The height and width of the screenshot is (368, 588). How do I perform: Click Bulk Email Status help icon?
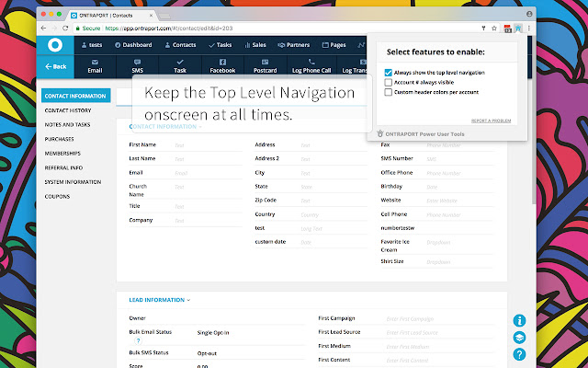click(138, 341)
